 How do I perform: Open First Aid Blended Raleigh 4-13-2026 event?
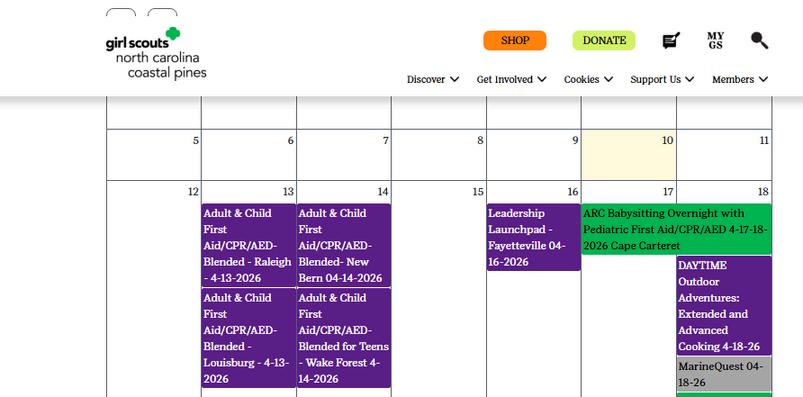point(249,245)
